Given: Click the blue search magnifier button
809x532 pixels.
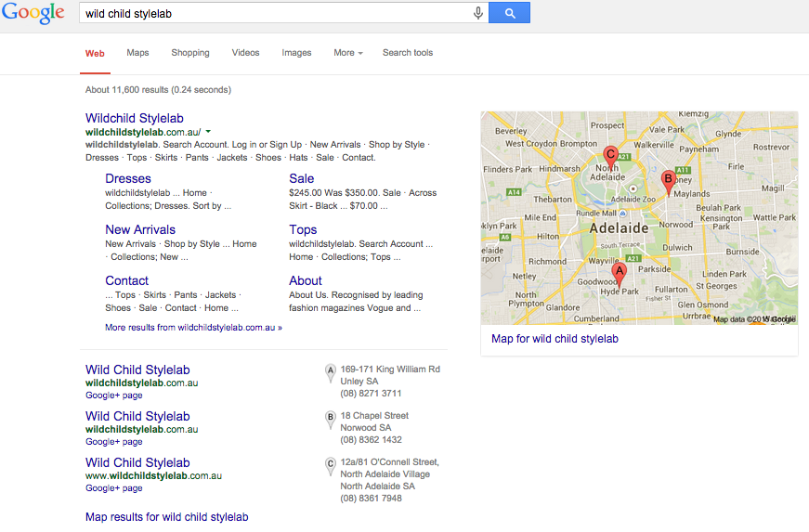Looking at the screenshot, I should [509, 13].
